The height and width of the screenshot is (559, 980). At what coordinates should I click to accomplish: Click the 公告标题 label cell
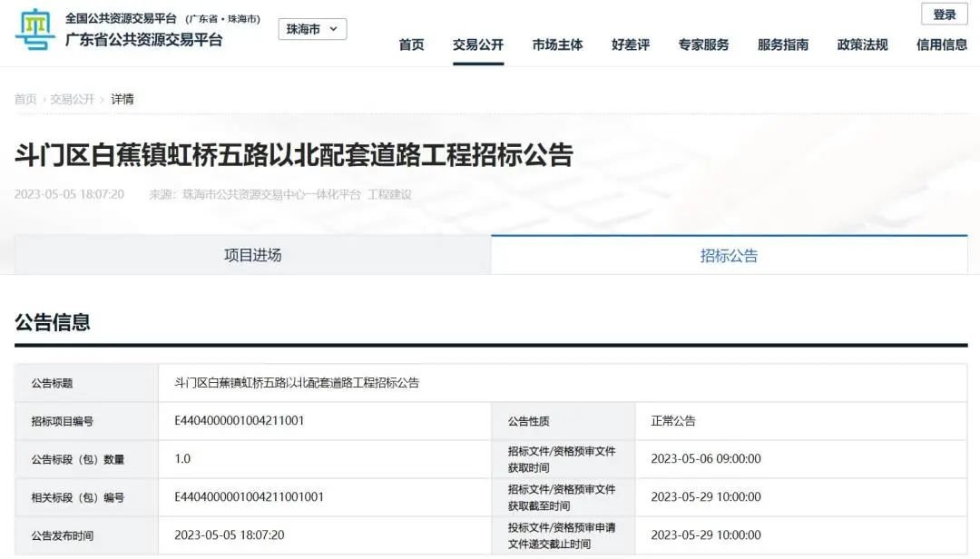(x=86, y=383)
